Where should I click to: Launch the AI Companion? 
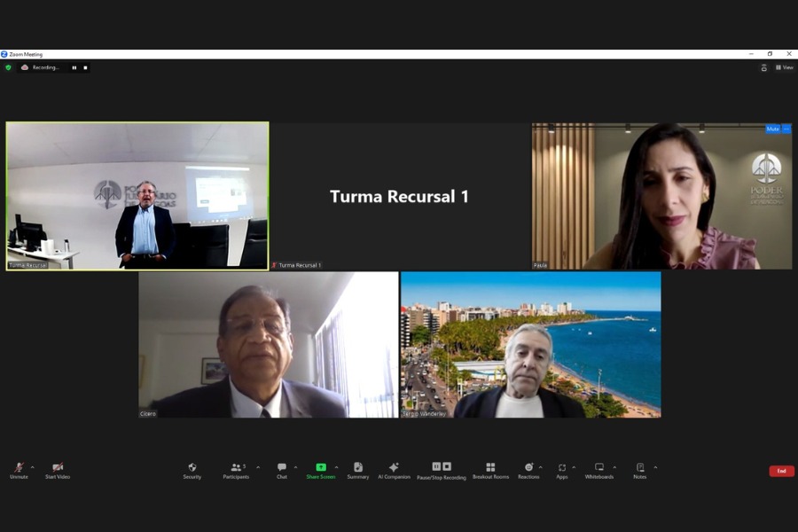click(x=394, y=470)
